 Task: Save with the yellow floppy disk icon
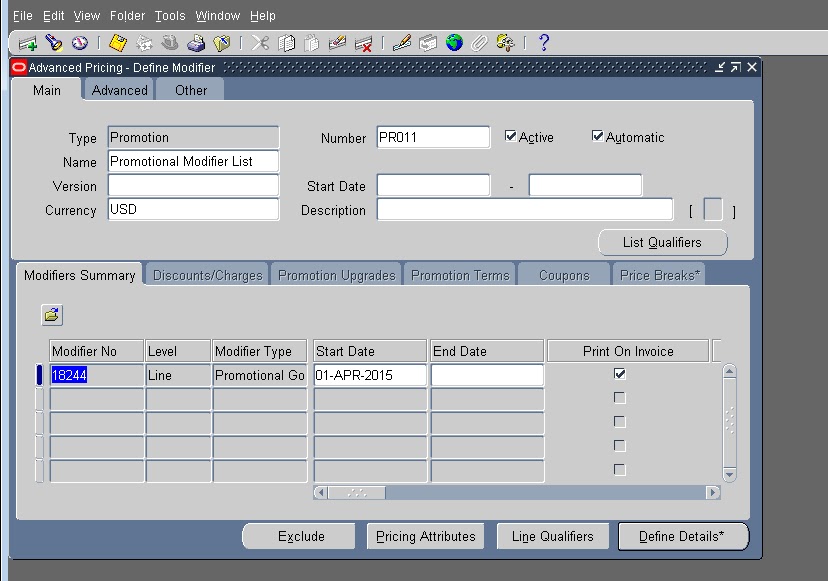click(x=118, y=43)
